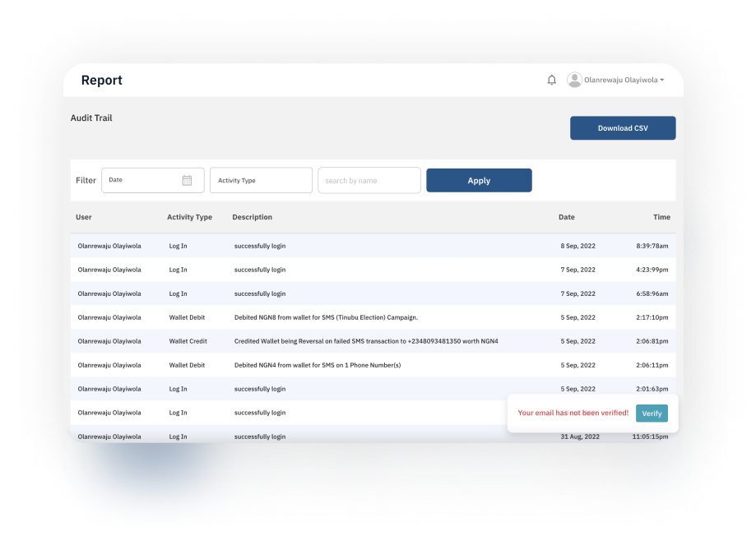Click the Time column header
This screenshot has height=536, width=756.
click(x=661, y=217)
